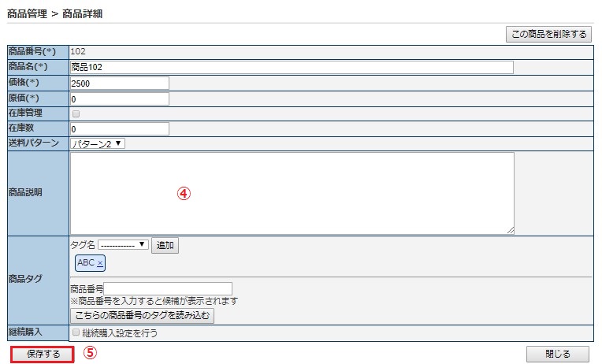
Task: Click the textarea resize grip corner
Action: click(x=511, y=230)
